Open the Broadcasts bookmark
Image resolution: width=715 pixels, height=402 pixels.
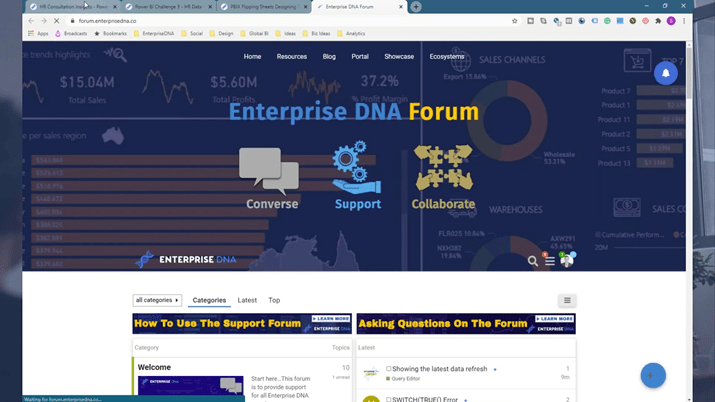click(x=71, y=34)
